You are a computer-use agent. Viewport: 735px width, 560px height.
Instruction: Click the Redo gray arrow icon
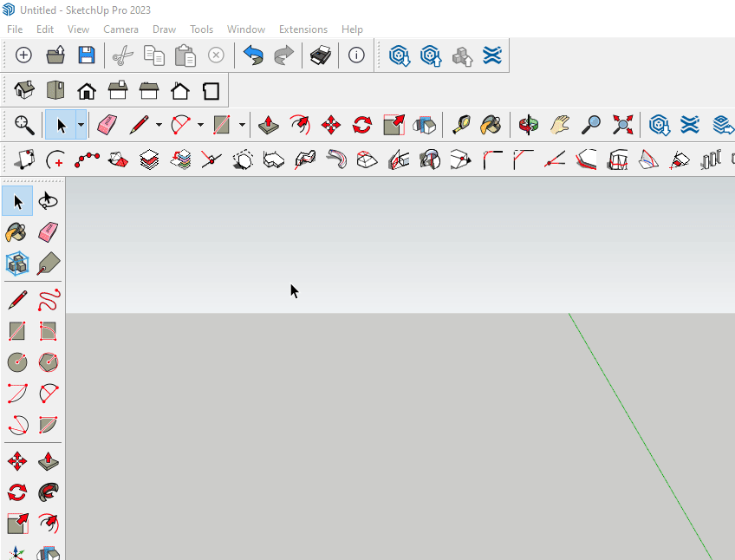(284, 55)
